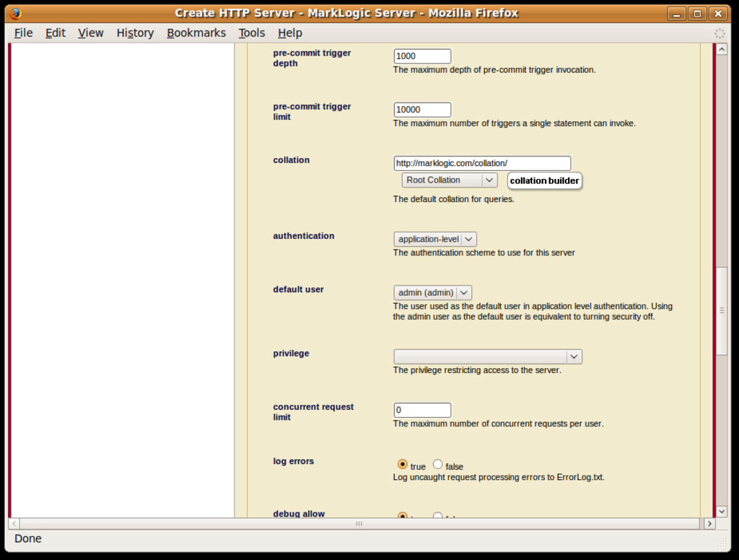Open the Help menu
This screenshot has width=739, height=560.
(x=290, y=33)
